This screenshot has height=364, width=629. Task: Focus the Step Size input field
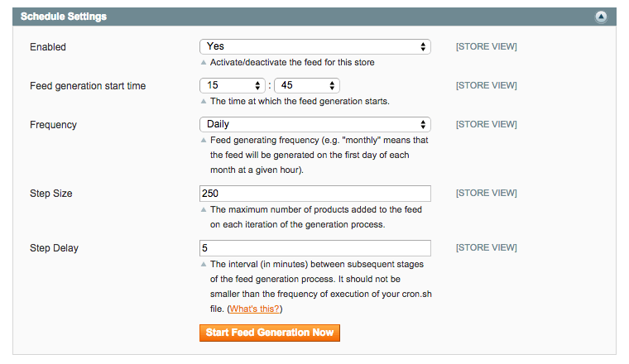tap(314, 194)
